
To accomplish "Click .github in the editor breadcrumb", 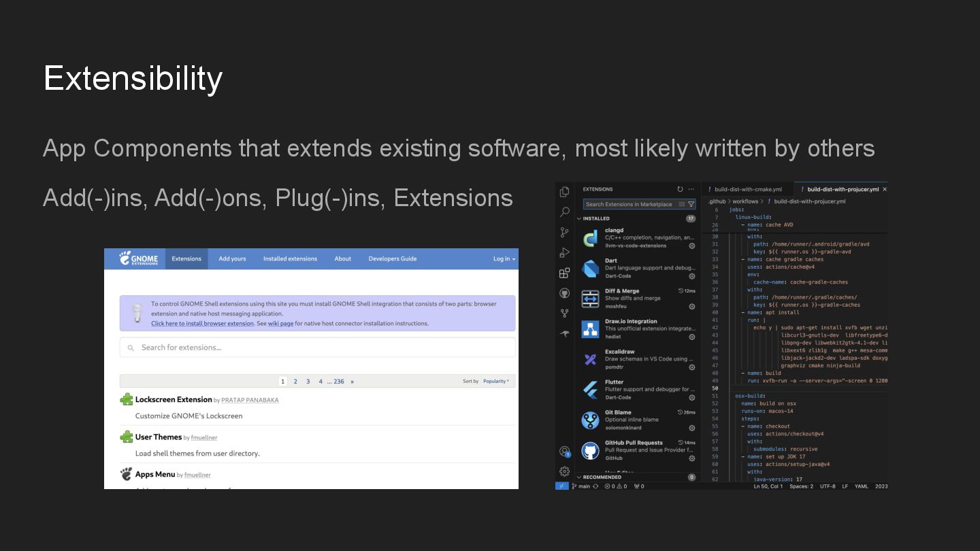I will pyautogui.click(x=717, y=201).
